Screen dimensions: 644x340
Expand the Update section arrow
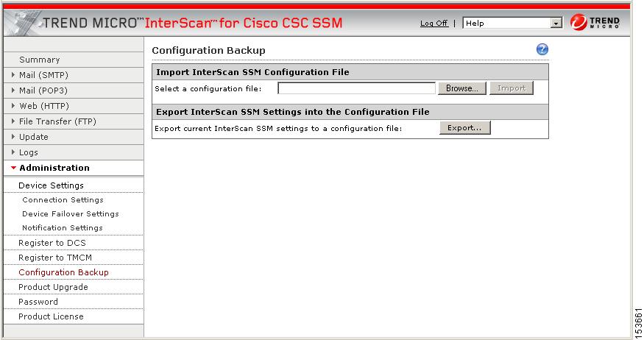pyautogui.click(x=13, y=137)
